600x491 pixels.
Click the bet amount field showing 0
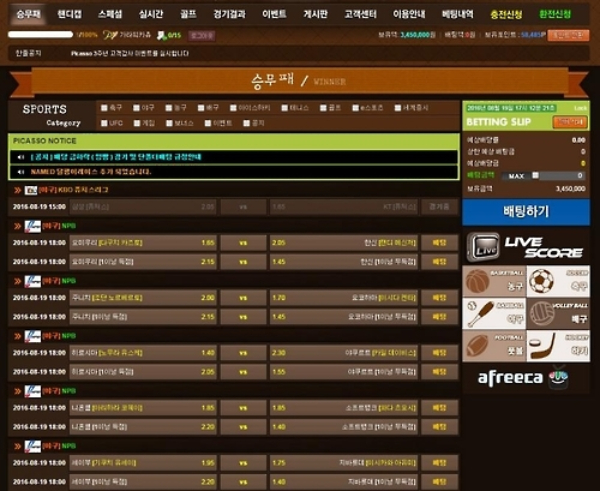(x=562, y=176)
